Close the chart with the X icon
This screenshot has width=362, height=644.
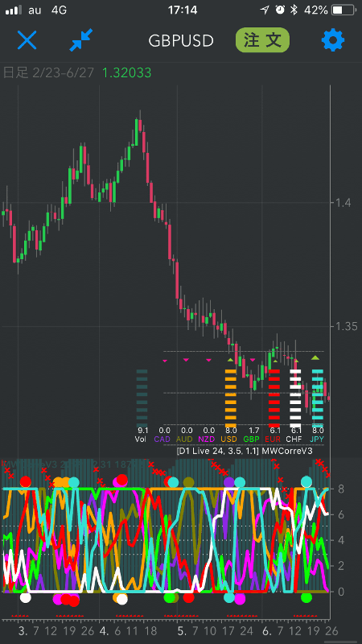pyautogui.click(x=27, y=39)
